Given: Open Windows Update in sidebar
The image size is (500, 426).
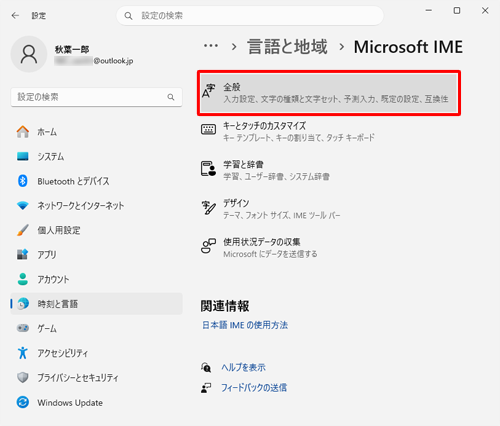Looking at the screenshot, I should pos(97,402).
